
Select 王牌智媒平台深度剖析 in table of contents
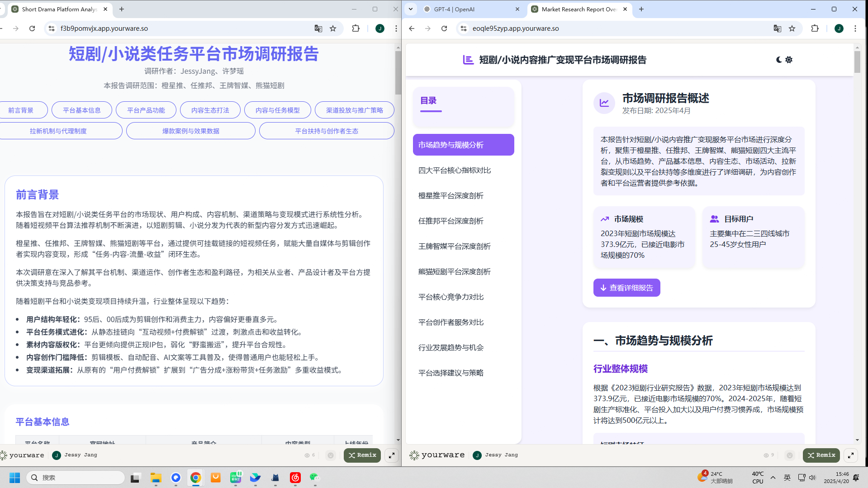point(463,246)
